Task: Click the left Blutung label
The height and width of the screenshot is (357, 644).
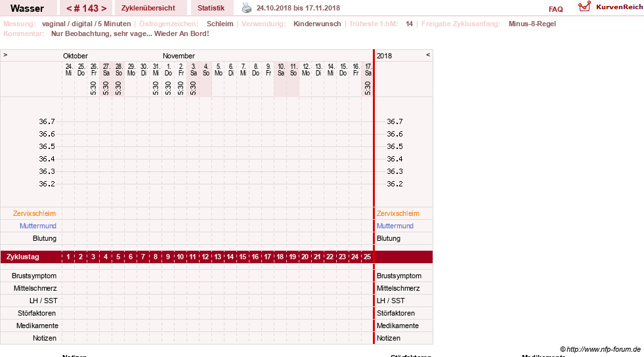Action: tap(45, 238)
